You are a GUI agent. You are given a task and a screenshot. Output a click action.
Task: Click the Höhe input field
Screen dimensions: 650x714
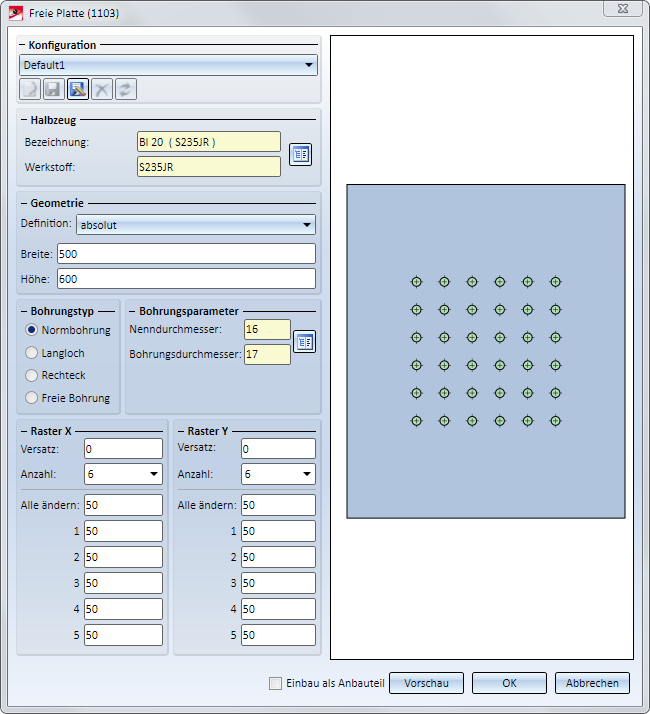point(186,279)
